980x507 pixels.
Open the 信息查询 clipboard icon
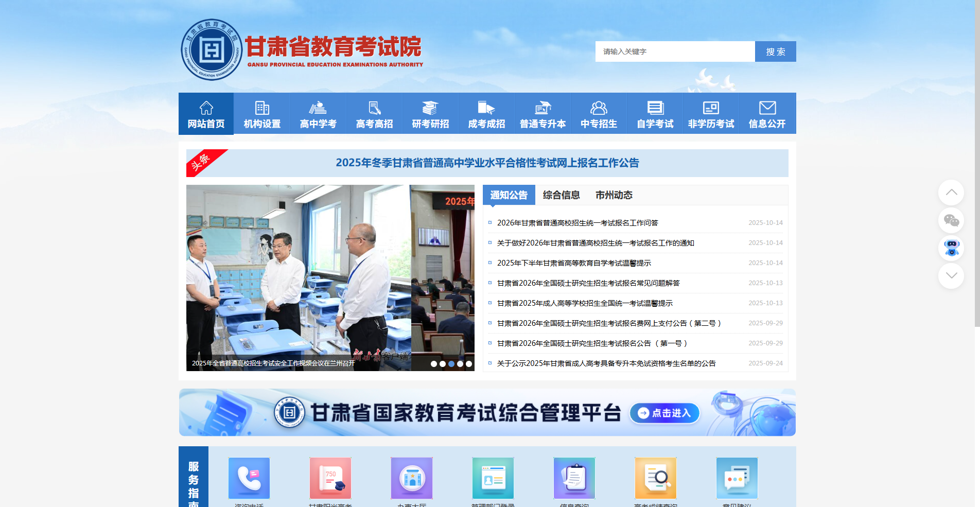click(574, 478)
